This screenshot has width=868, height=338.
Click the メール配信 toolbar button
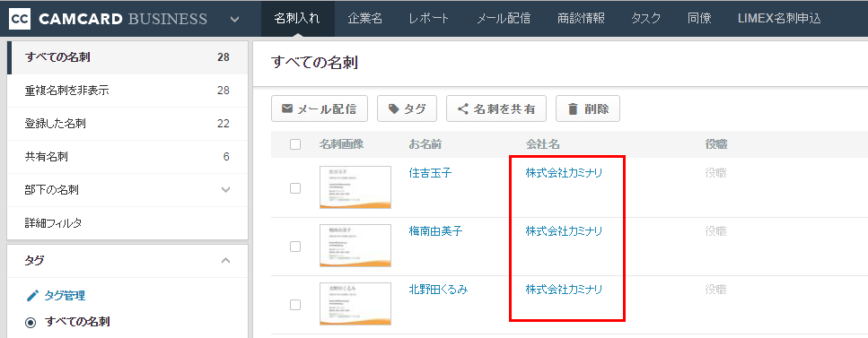320,109
